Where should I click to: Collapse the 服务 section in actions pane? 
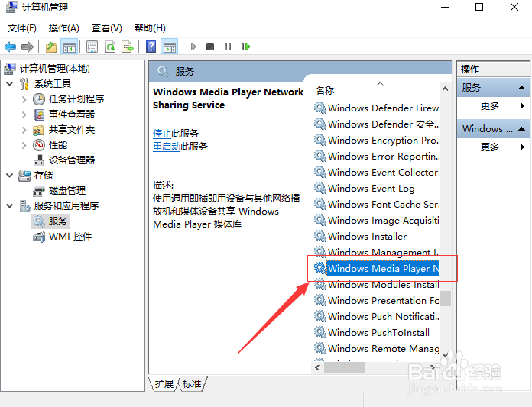(x=522, y=88)
